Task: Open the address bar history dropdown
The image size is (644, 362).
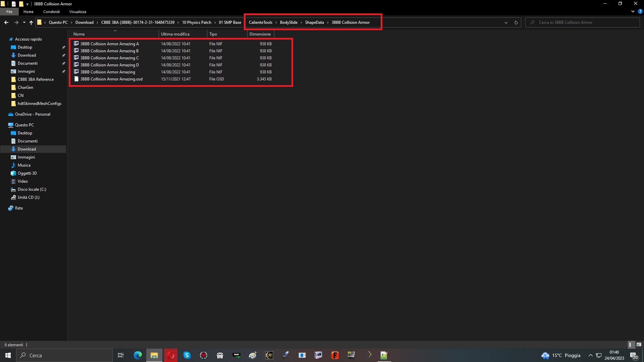Action: click(x=506, y=22)
